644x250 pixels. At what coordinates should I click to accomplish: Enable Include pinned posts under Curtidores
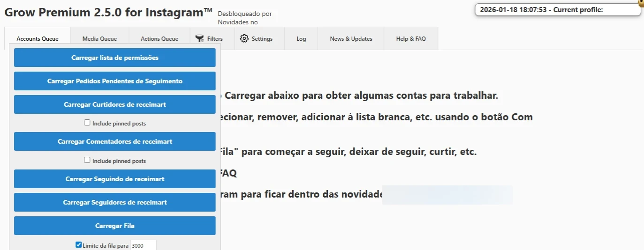[87, 123]
